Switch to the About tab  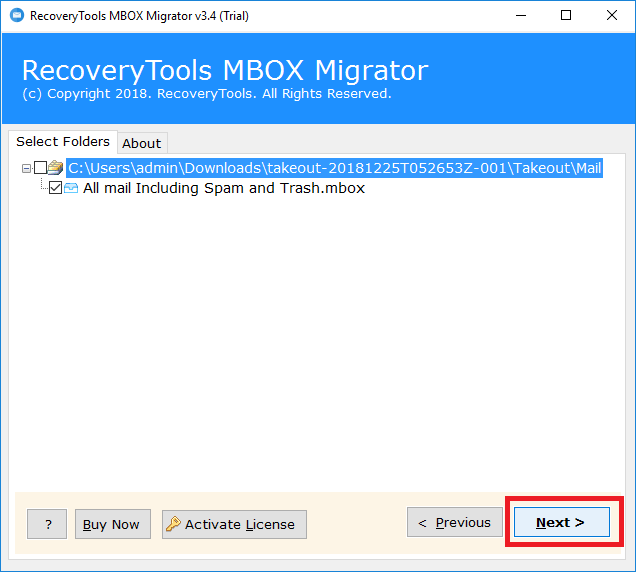tap(142, 143)
